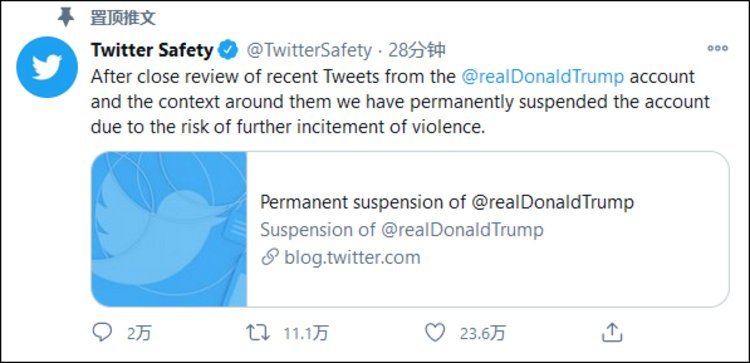Image resolution: width=750 pixels, height=363 pixels.
Task: Like the tweet with heart icon
Action: [435, 332]
